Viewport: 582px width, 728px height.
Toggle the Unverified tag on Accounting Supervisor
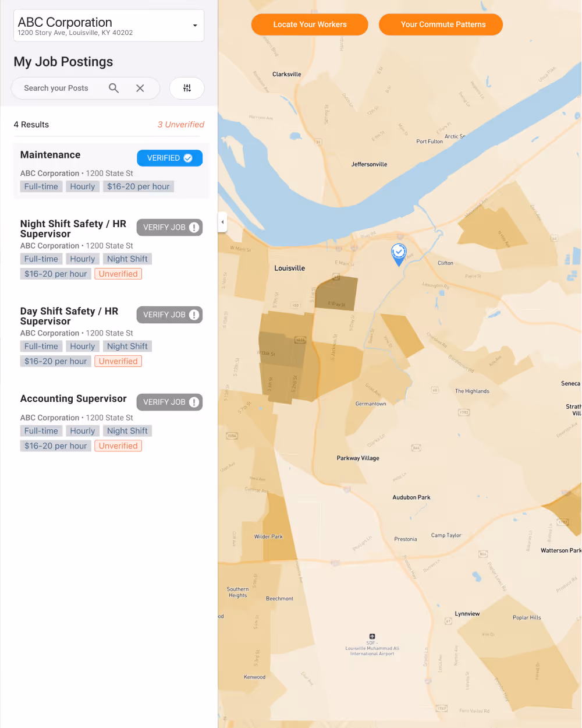point(118,446)
